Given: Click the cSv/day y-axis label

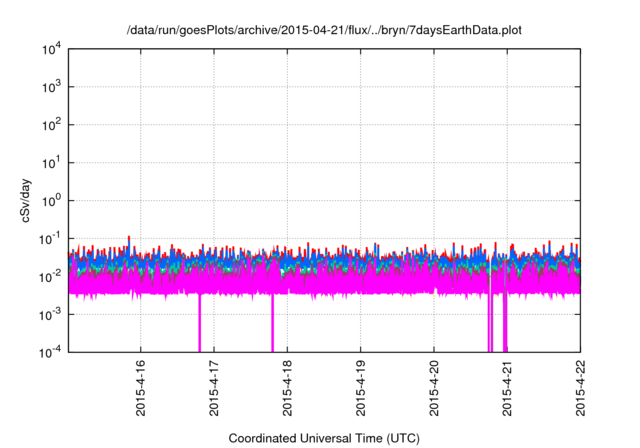Looking at the screenshot, I should [25, 200].
